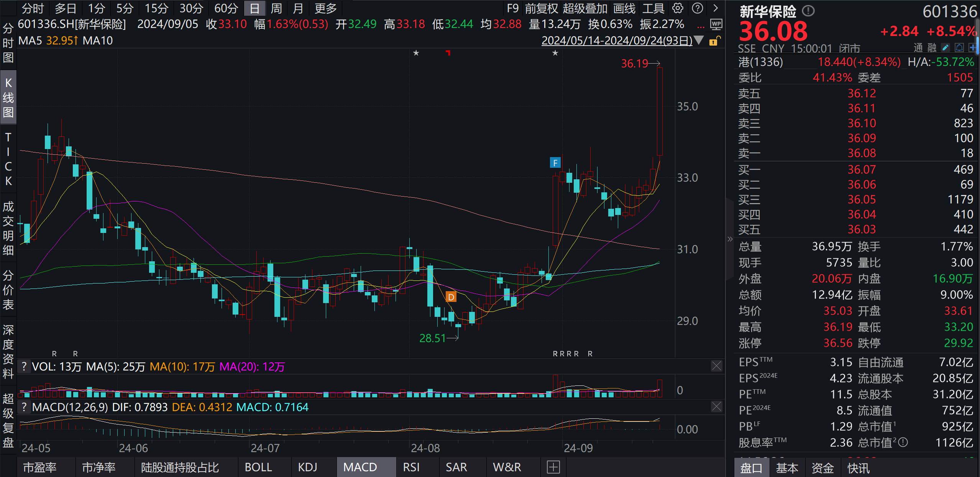Add new indicator with plus icon
980x477 pixels.
553,467
